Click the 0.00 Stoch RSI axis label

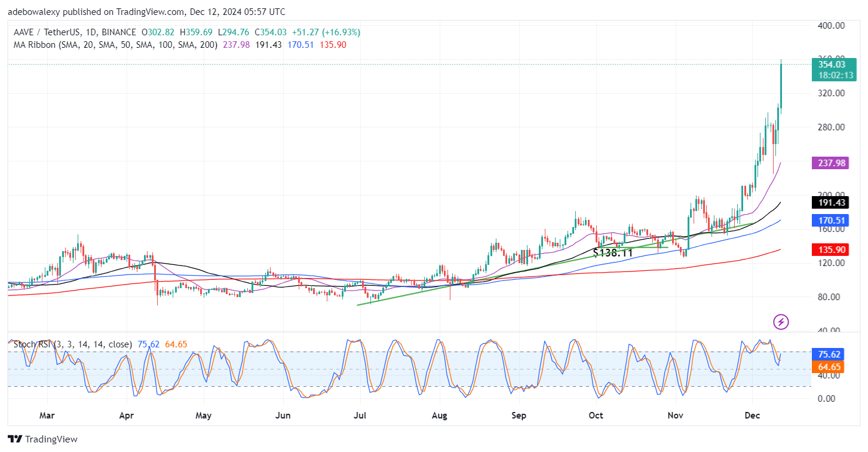pos(828,398)
